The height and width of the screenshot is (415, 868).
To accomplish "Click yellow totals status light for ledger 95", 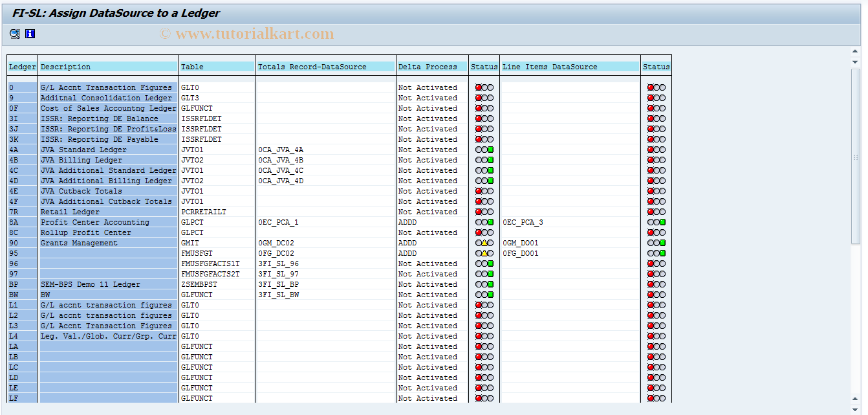I will [x=484, y=253].
